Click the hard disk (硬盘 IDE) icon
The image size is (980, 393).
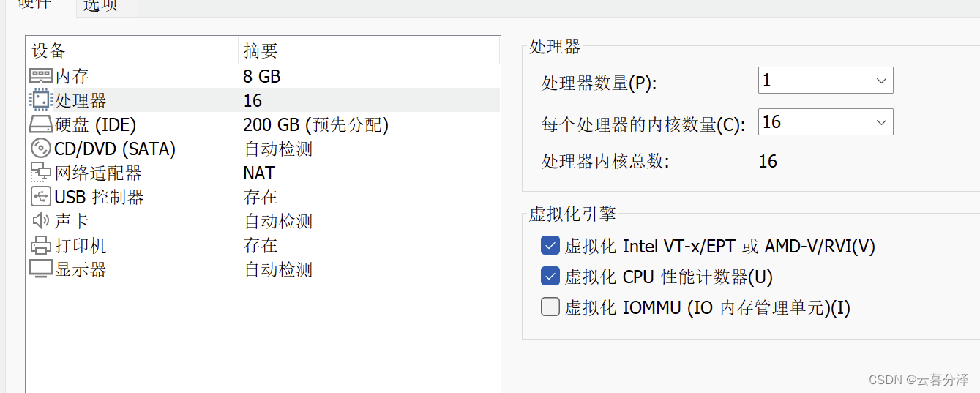41,124
